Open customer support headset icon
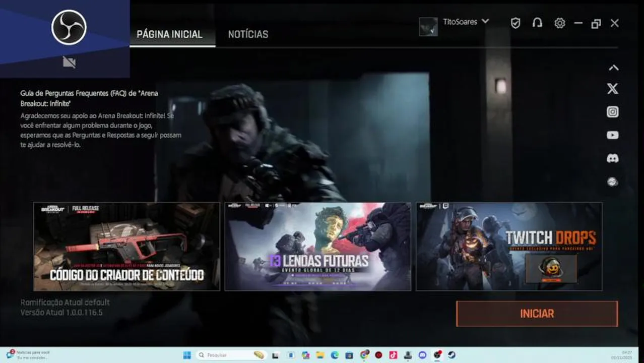644x363 pixels. click(537, 23)
